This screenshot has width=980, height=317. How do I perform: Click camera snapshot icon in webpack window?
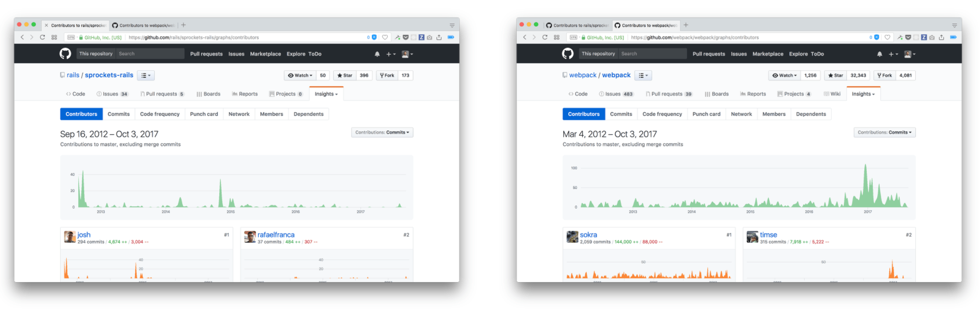tap(932, 37)
